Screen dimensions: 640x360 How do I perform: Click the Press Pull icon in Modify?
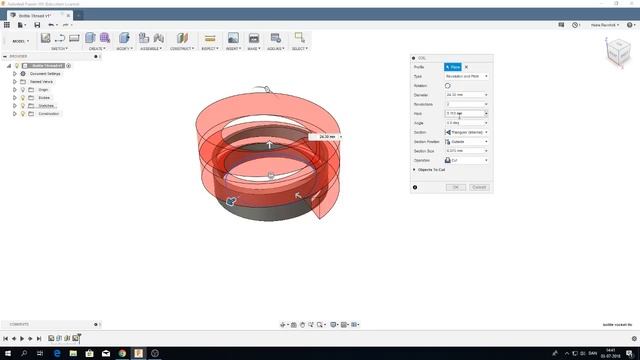pos(124,38)
